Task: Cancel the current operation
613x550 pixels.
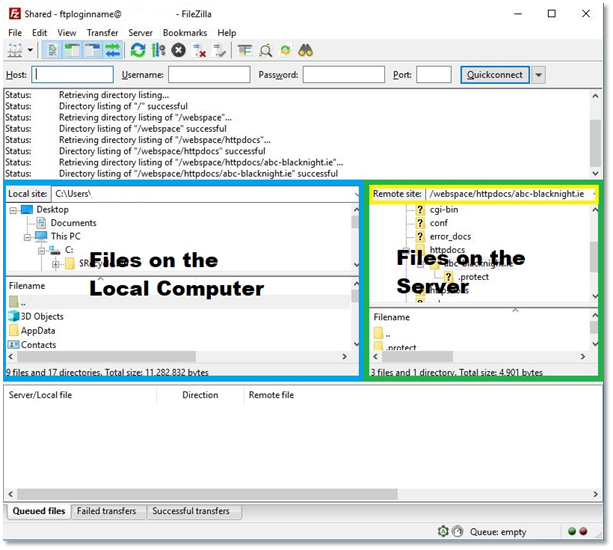Action: (x=179, y=50)
